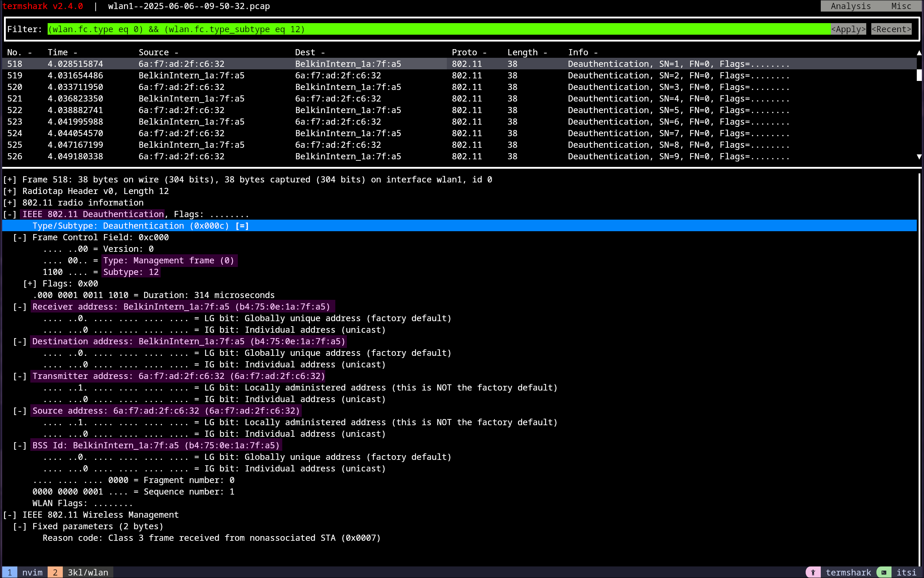Sort packets by the Proto column
Screen dimensions: 924x578
(469, 52)
